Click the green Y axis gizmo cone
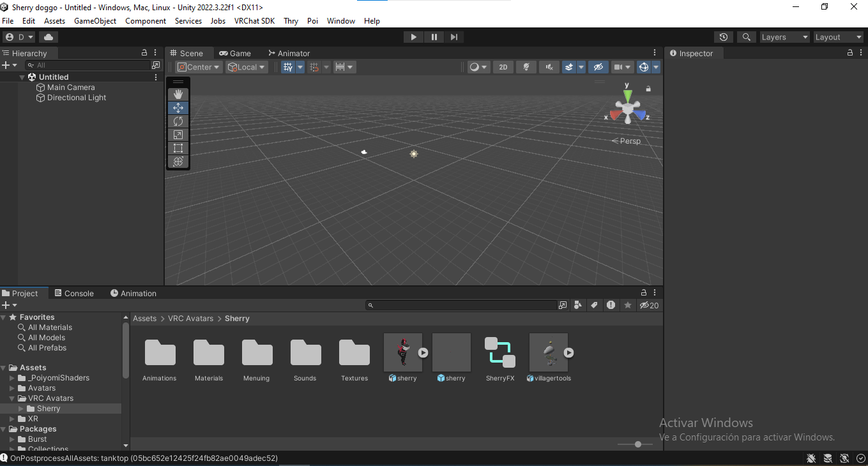The image size is (868, 466). [628, 95]
